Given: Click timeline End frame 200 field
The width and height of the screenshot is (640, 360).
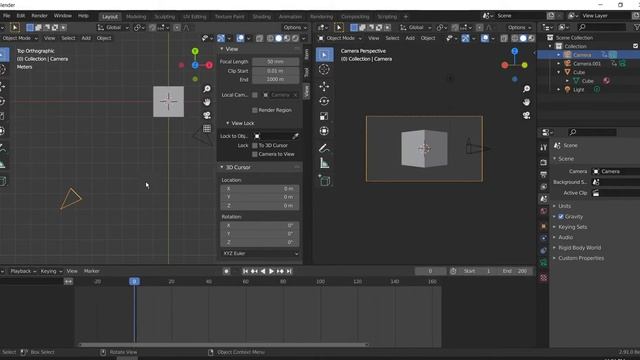Looking at the screenshot, I should [516, 271].
